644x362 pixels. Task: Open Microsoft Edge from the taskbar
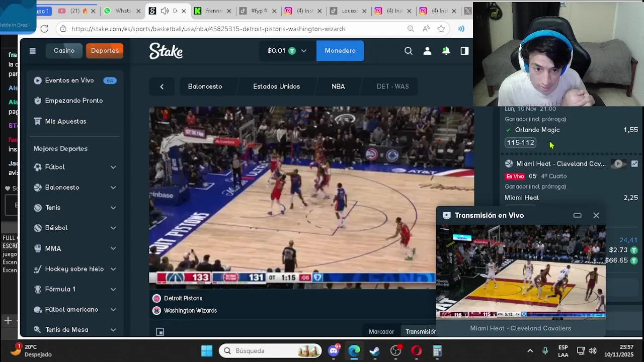coord(354,351)
